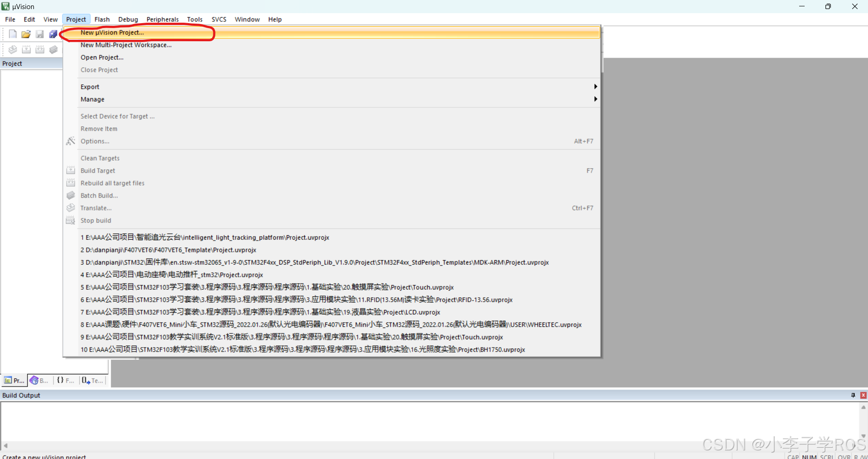Image resolution: width=868 pixels, height=459 pixels.
Task: Choose Select Device for Target option
Action: pos(117,116)
